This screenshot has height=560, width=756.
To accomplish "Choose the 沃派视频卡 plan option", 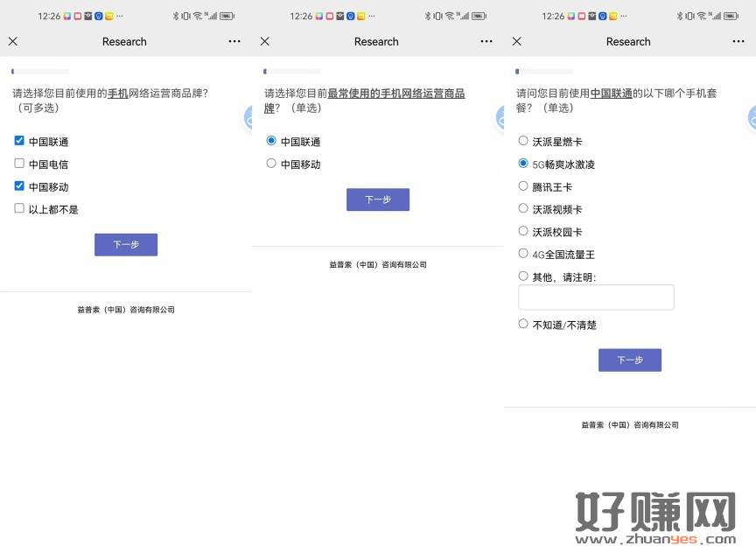I will [523, 208].
